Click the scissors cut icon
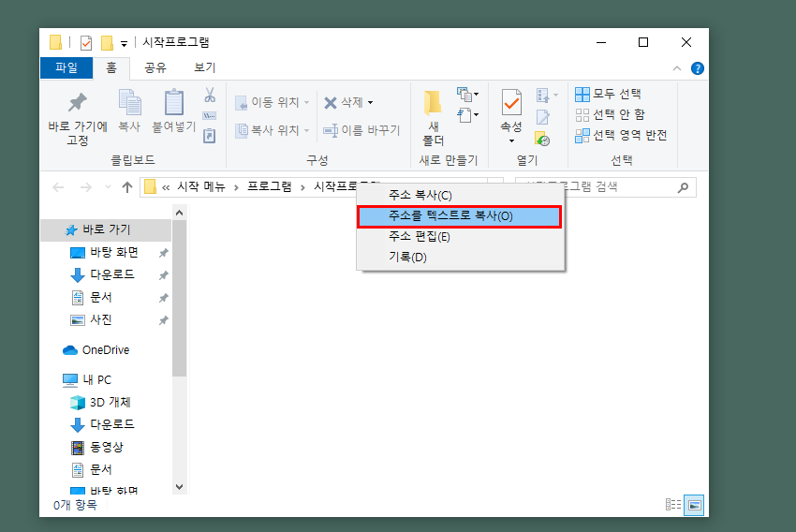Image resolution: width=796 pixels, height=532 pixels. coord(210,95)
